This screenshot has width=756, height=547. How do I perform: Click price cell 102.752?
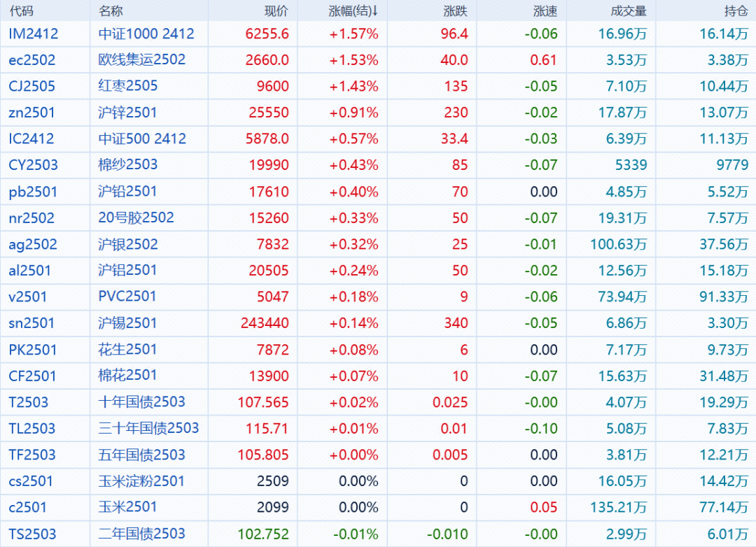point(263,534)
